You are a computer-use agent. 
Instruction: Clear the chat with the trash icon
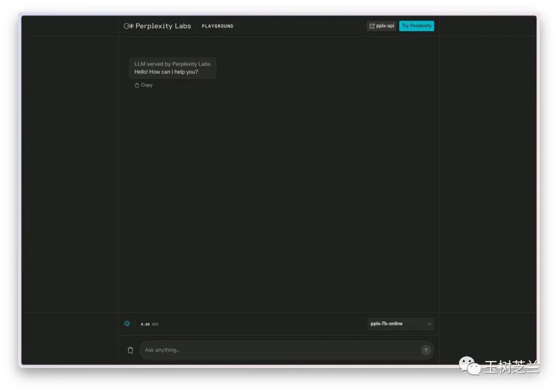click(130, 350)
